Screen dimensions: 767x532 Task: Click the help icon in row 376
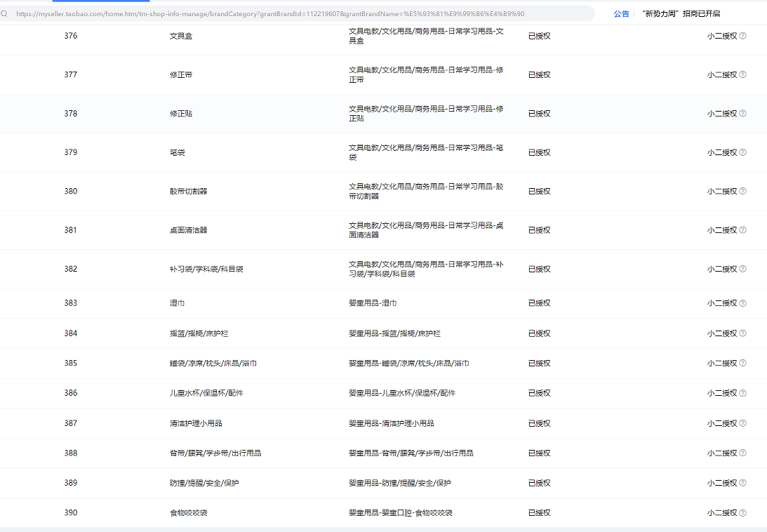pyautogui.click(x=742, y=36)
